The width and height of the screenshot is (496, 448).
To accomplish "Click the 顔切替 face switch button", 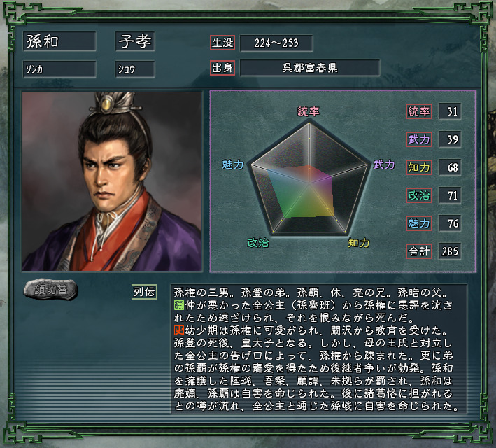I will [x=50, y=290].
